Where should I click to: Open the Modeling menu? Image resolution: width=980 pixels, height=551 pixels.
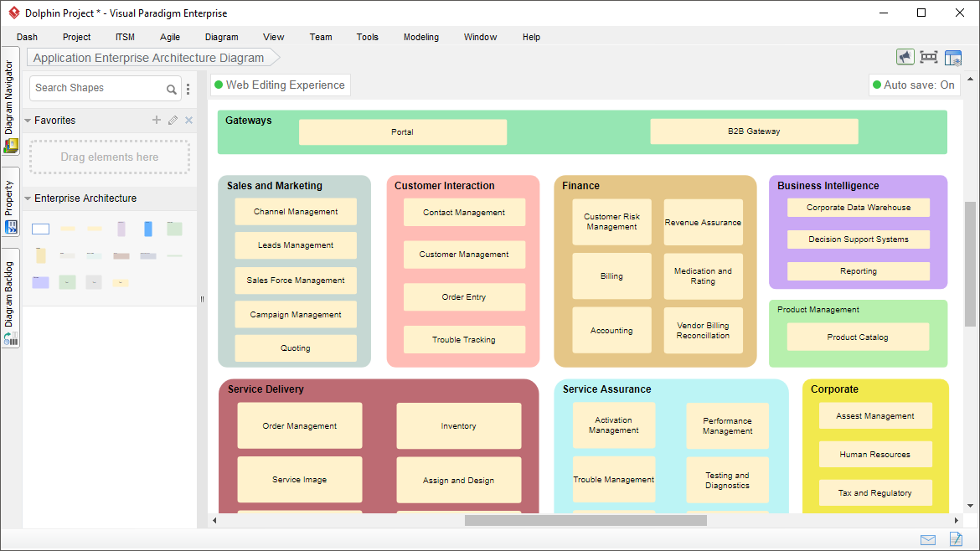(x=421, y=37)
